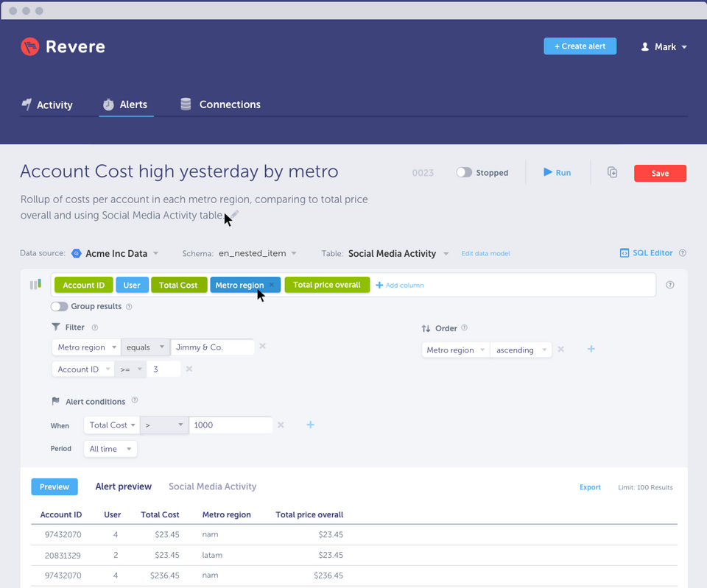
Task: Click the duplicate alert icon beside Save
Action: (612, 172)
